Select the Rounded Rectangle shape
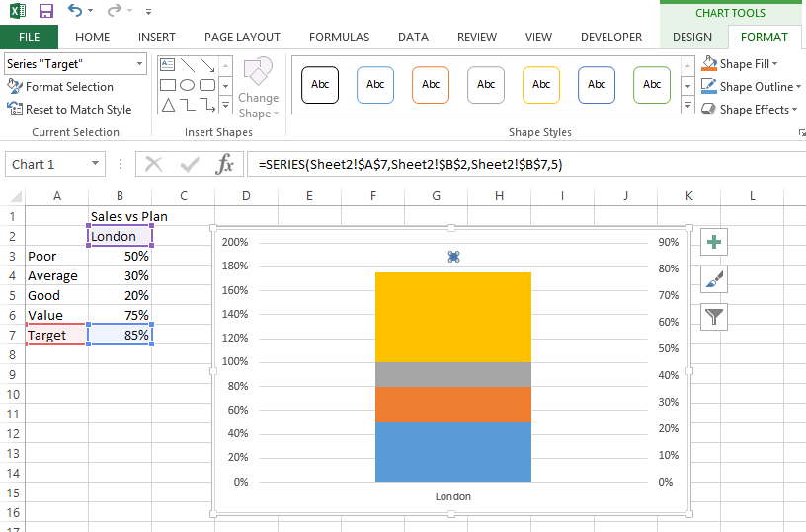Viewport: 806px width, 532px height. tap(207, 85)
